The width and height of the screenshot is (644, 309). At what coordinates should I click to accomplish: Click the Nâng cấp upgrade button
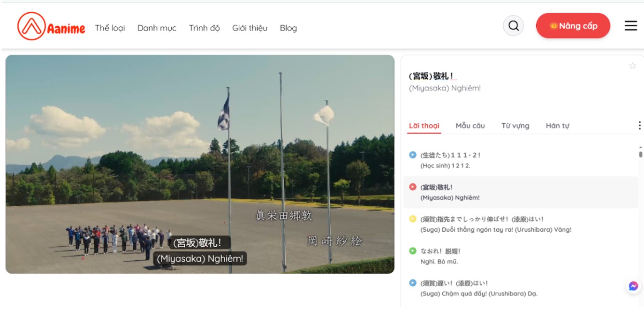point(573,26)
